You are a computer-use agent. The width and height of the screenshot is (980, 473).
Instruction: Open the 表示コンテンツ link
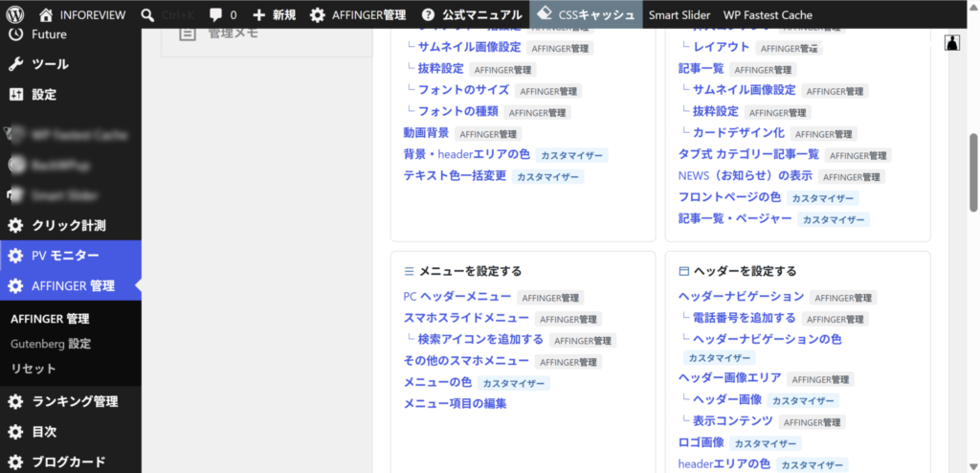point(733,420)
